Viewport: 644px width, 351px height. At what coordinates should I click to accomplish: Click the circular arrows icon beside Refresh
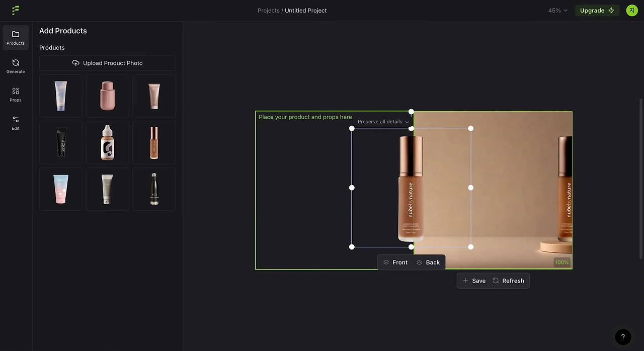coord(496,281)
